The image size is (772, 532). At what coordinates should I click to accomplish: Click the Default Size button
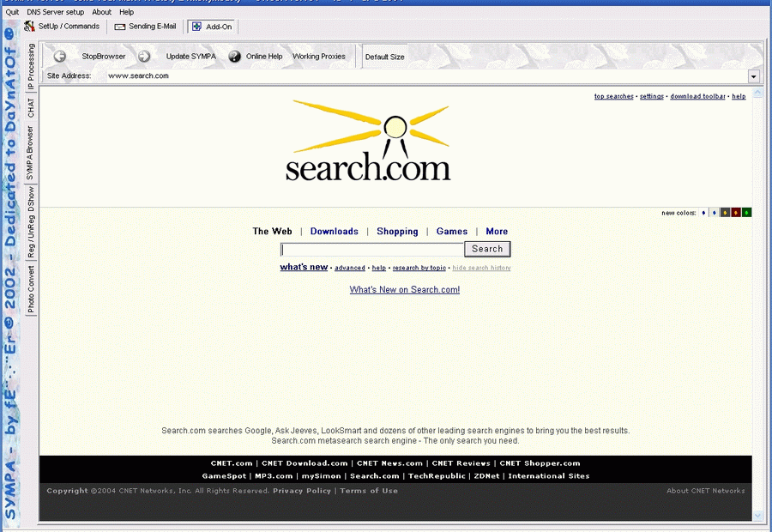click(385, 57)
